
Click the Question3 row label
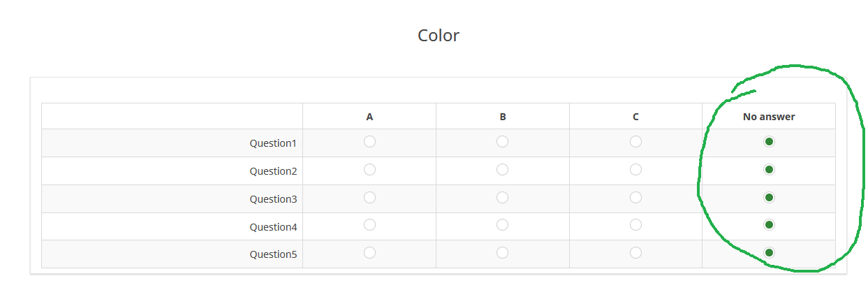tap(273, 199)
